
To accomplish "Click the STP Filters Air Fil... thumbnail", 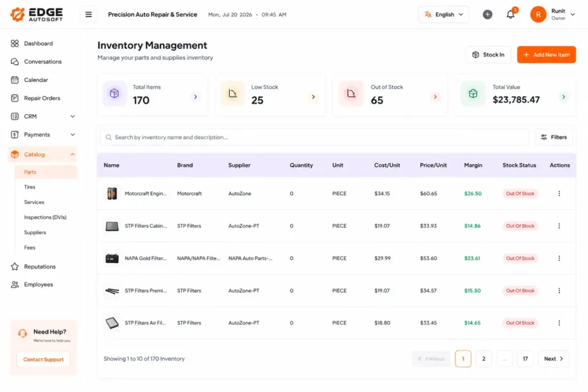I will [x=112, y=323].
